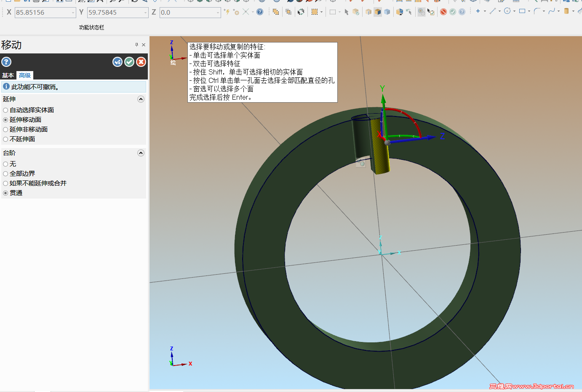Click the red no-entry clear selection icon

coord(443,12)
